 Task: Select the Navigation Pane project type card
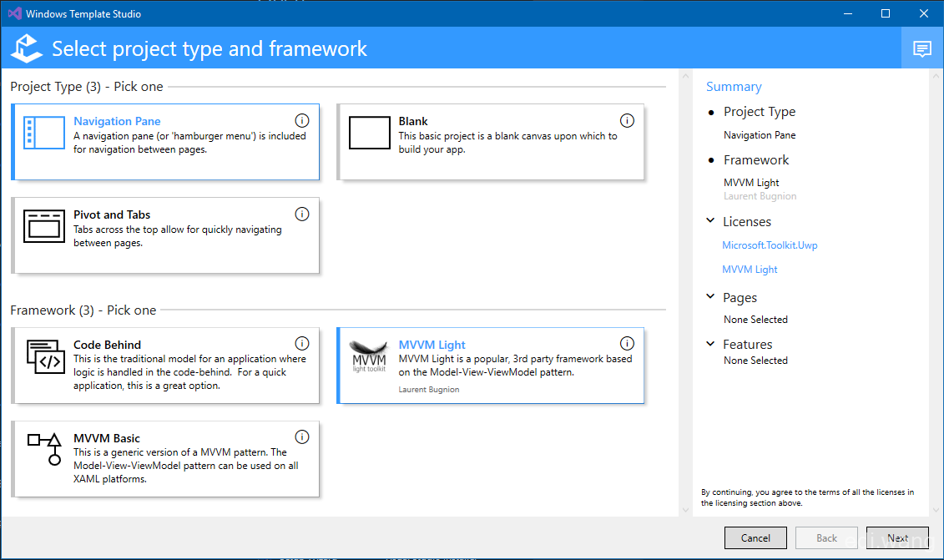tap(165, 142)
